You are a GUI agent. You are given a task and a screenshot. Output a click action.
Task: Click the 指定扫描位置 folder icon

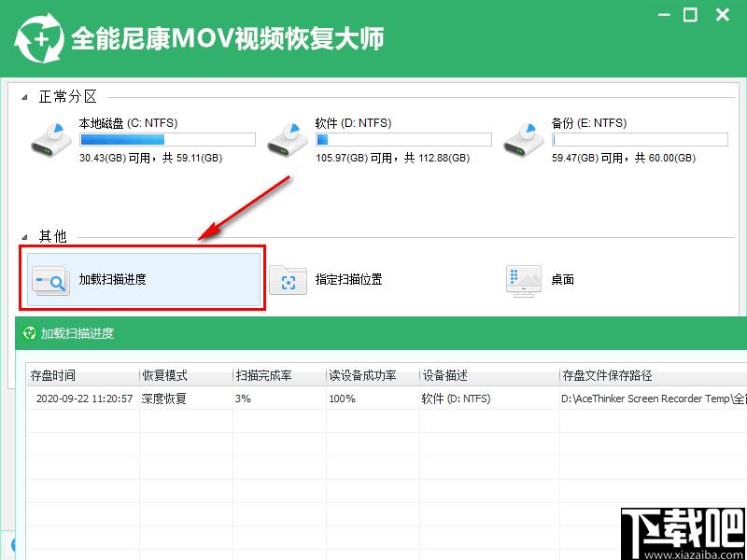pyautogui.click(x=288, y=281)
